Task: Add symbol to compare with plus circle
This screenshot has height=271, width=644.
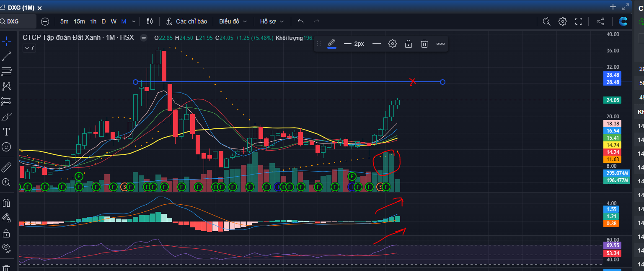Action: [45, 21]
